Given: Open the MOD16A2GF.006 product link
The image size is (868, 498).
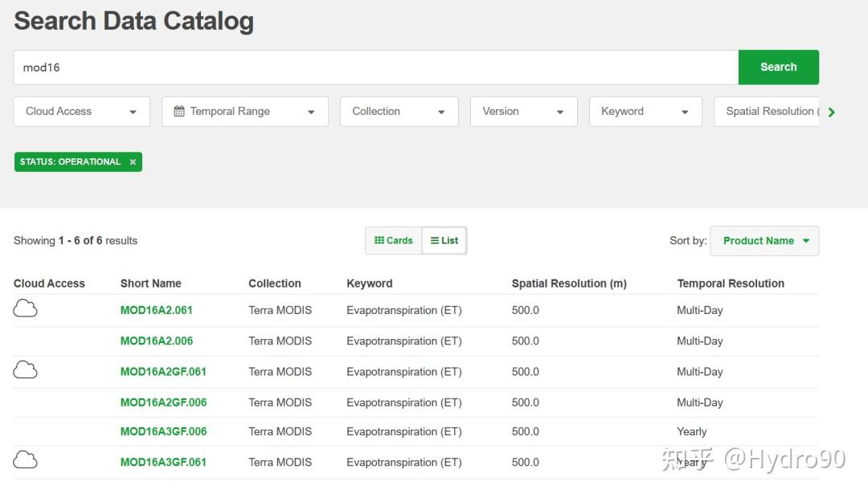Looking at the screenshot, I should [x=163, y=402].
